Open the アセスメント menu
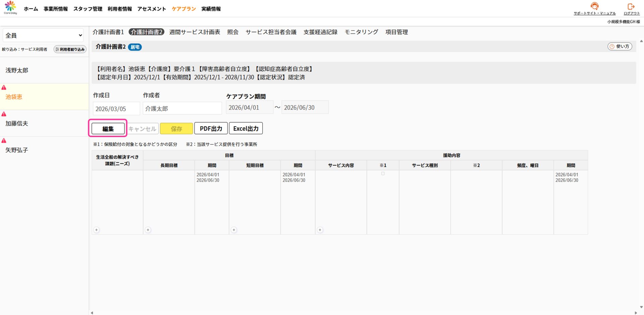This screenshot has height=315, width=644. [151, 9]
